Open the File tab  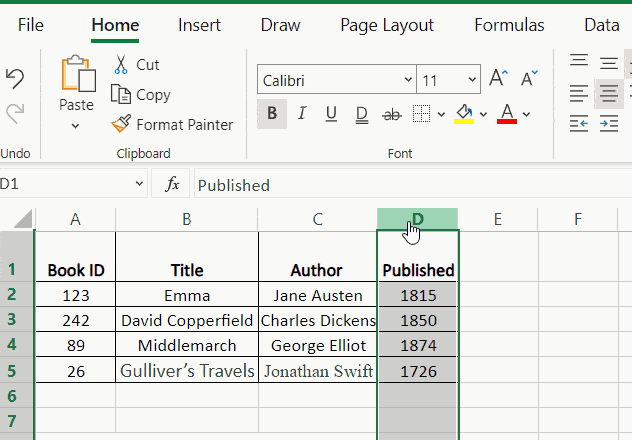point(31,25)
